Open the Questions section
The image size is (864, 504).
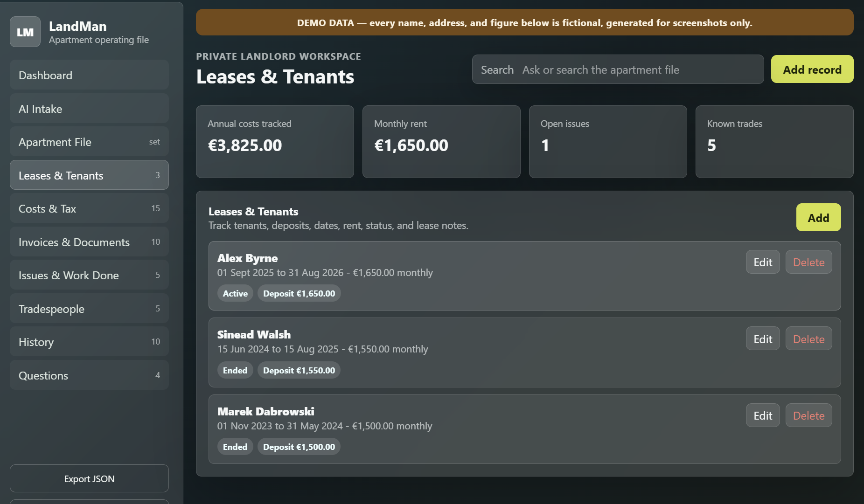click(x=89, y=375)
